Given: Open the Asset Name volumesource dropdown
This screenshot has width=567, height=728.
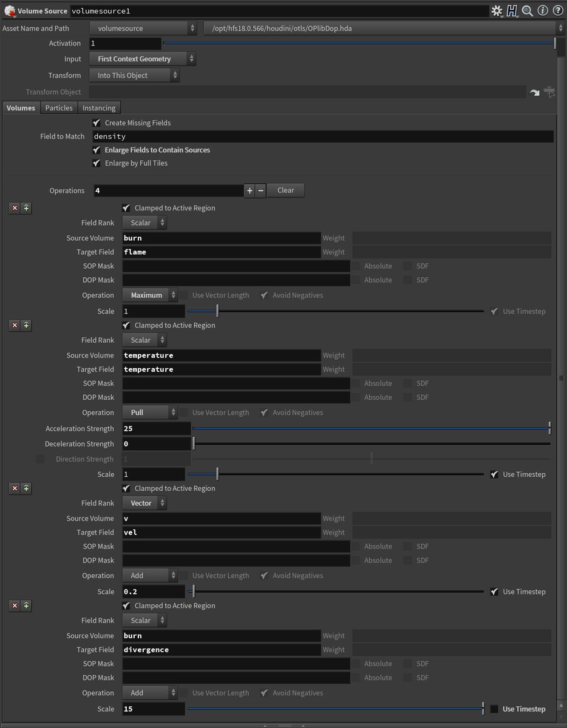Looking at the screenshot, I should pos(143,29).
